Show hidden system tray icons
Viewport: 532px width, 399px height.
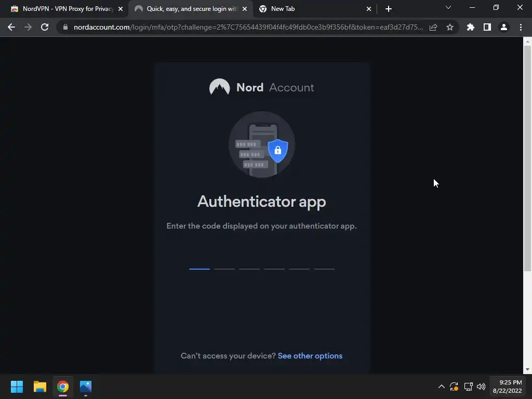point(442,387)
